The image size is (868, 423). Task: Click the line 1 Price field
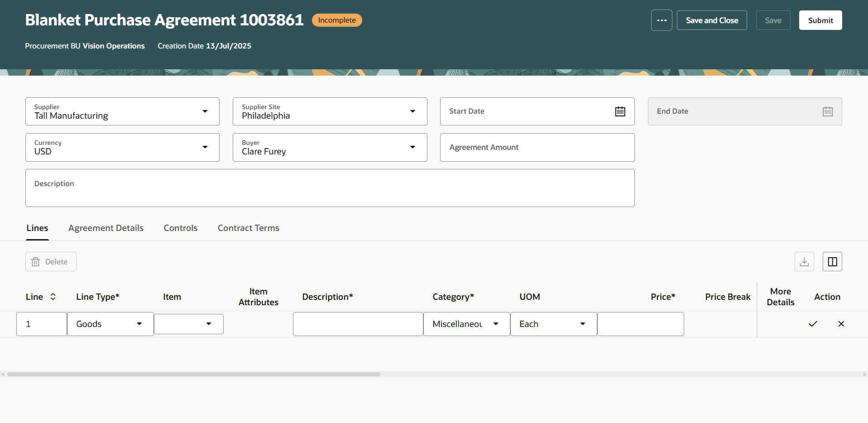(640, 324)
